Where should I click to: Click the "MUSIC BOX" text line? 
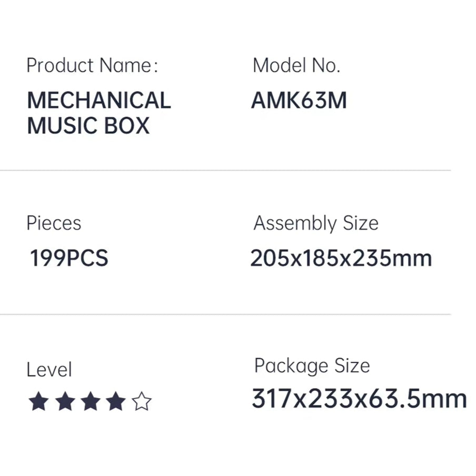point(88,126)
